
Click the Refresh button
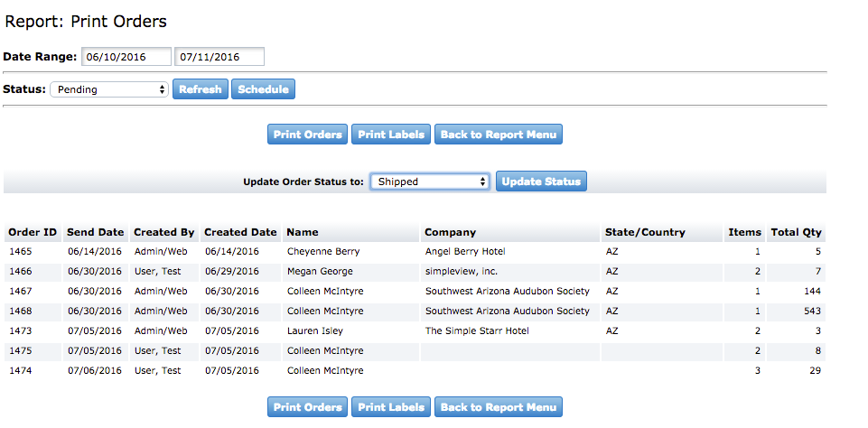pos(201,89)
